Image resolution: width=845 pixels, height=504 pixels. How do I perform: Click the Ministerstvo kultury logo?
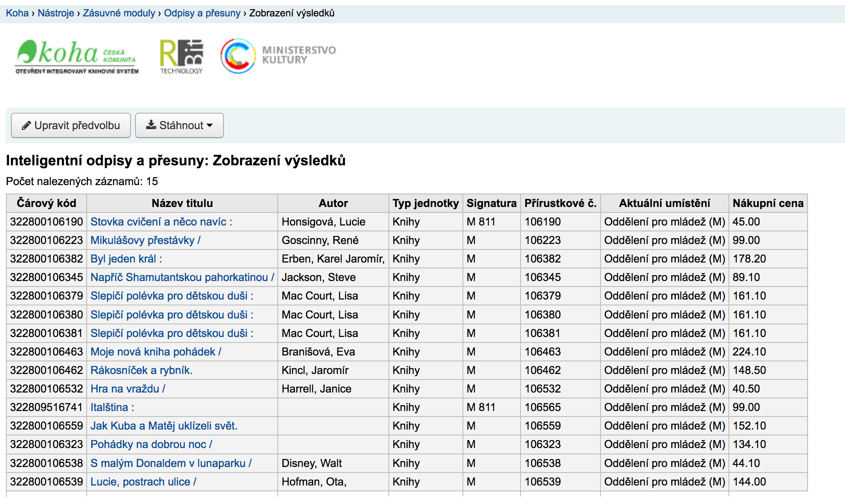click(x=278, y=56)
